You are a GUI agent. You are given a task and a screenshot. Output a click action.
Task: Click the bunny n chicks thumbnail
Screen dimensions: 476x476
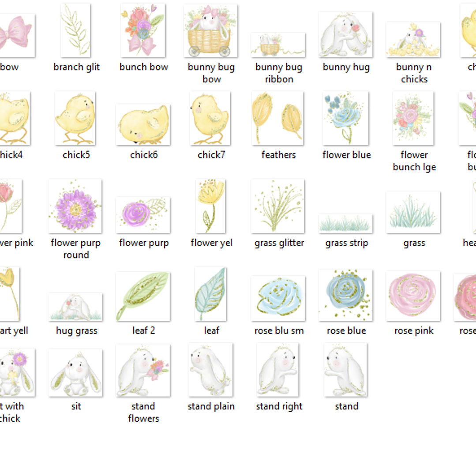[x=413, y=40]
